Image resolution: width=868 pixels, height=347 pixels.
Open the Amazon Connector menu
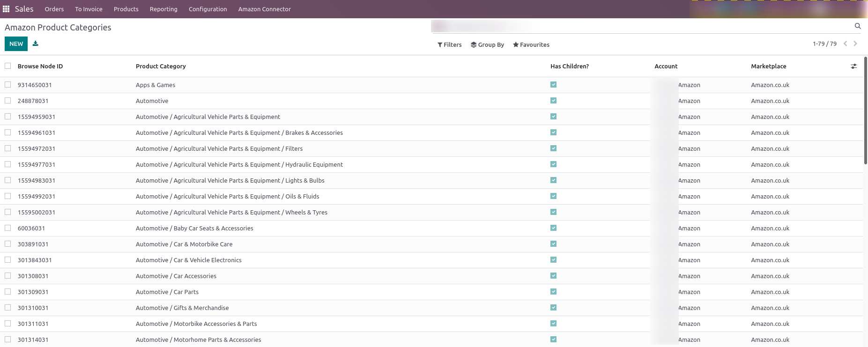pos(264,9)
